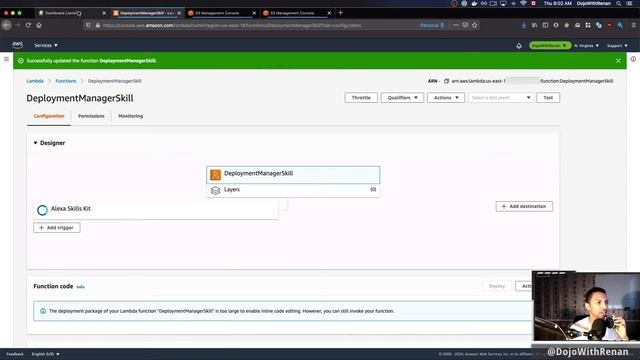Open the Function code Info link

click(x=80, y=287)
